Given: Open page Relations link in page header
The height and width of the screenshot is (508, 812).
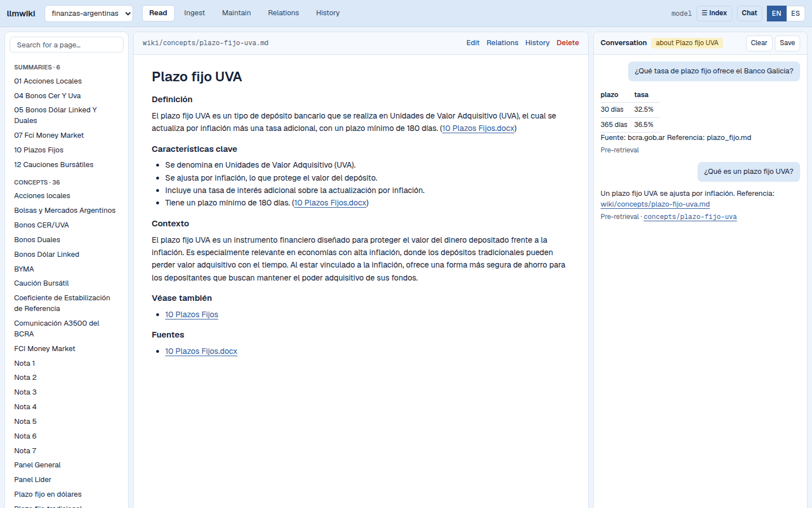Looking at the screenshot, I should [502, 43].
